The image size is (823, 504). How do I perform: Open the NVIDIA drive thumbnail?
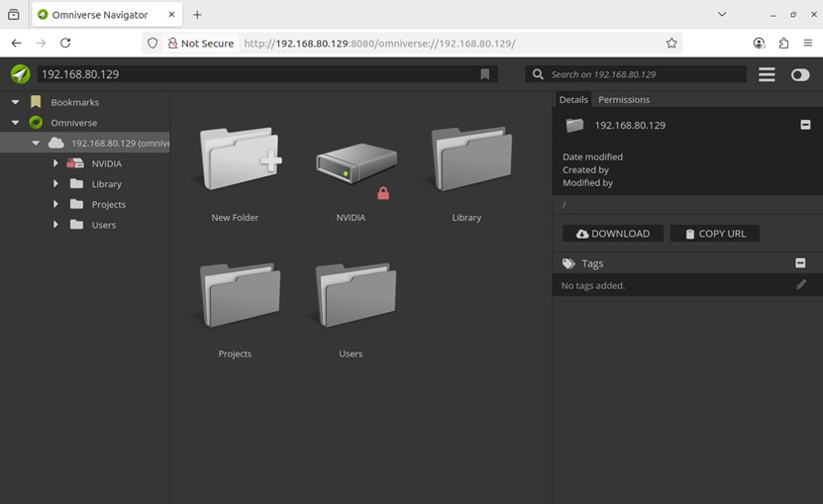point(357,162)
